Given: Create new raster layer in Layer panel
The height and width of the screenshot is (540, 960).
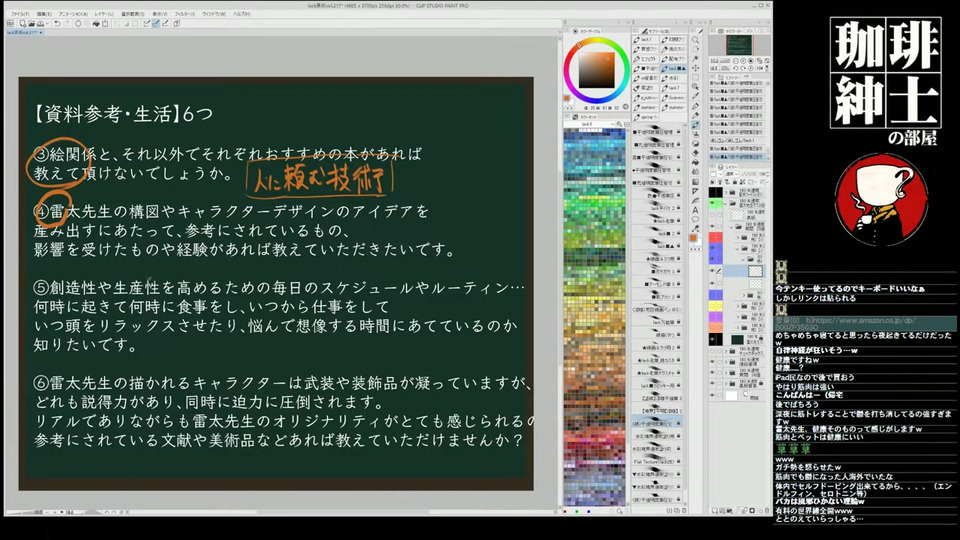Looking at the screenshot, I should click(714, 510).
